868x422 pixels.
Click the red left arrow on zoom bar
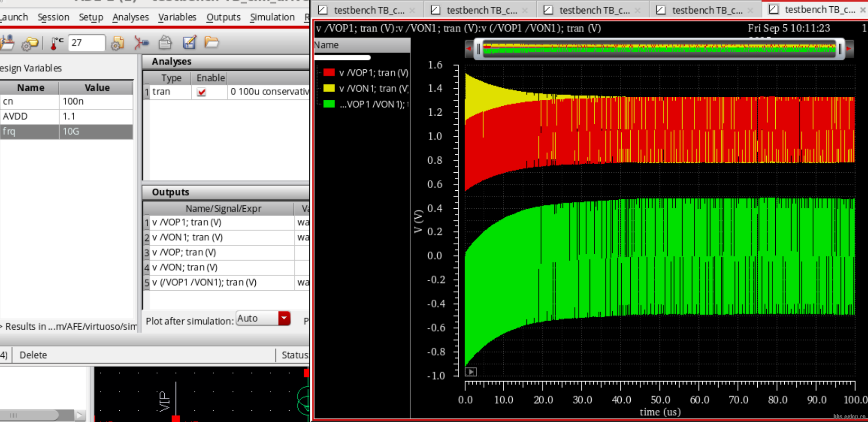pos(469,48)
